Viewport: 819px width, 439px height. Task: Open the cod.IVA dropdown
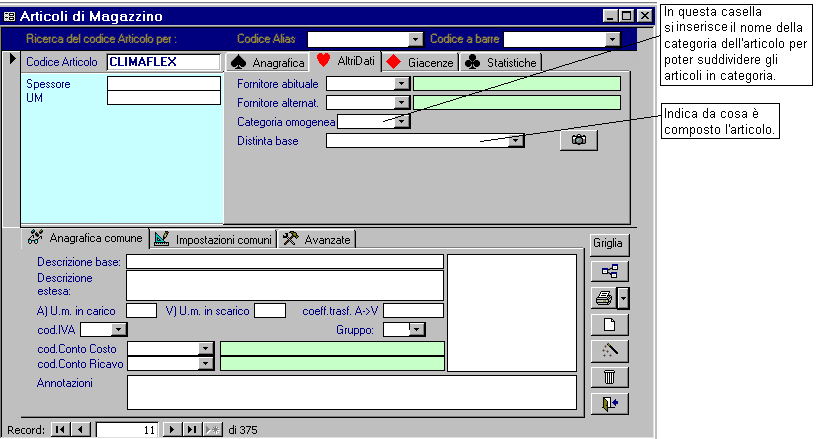119,329
